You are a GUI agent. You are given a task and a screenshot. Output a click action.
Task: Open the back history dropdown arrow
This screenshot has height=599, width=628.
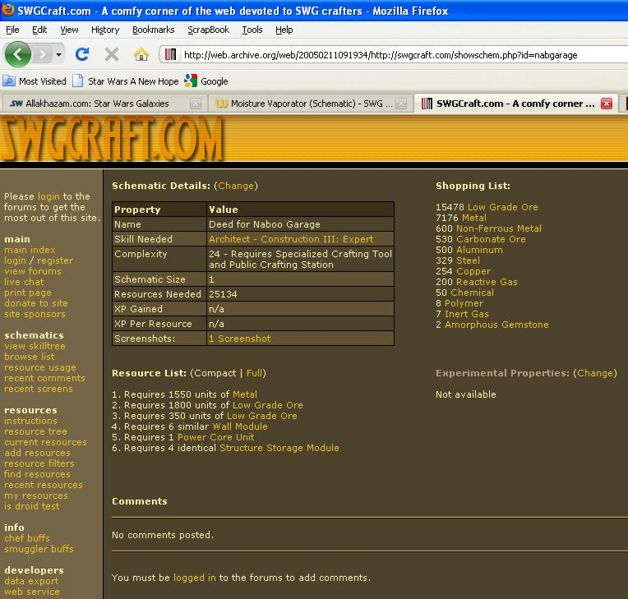[60, 54]
